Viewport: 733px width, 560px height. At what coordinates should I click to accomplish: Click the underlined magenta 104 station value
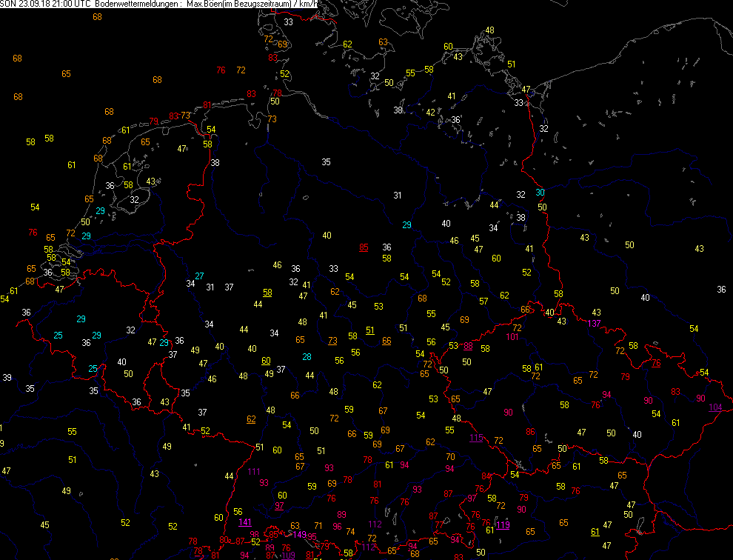coord(715,408)
